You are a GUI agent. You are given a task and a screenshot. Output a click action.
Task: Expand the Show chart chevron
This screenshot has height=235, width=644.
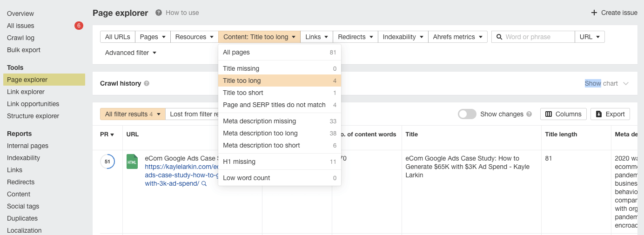click(x=626, y=84)
